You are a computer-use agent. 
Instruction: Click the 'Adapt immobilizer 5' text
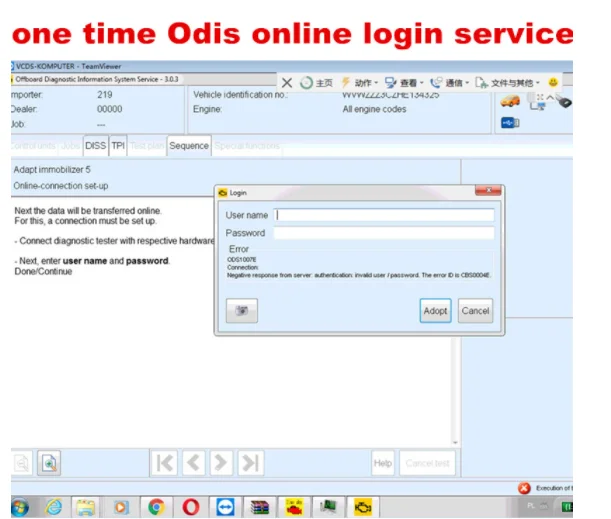52,169
